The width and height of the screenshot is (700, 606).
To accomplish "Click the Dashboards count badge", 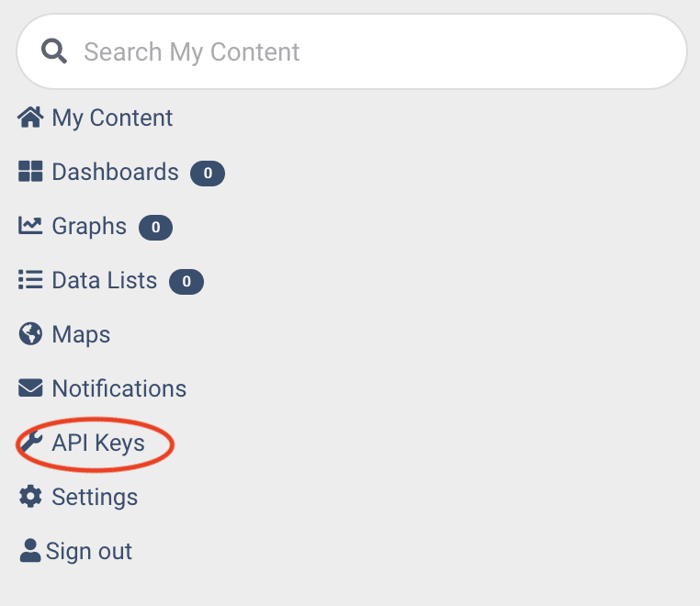I will pyautogui.click(x=208, y=173).
